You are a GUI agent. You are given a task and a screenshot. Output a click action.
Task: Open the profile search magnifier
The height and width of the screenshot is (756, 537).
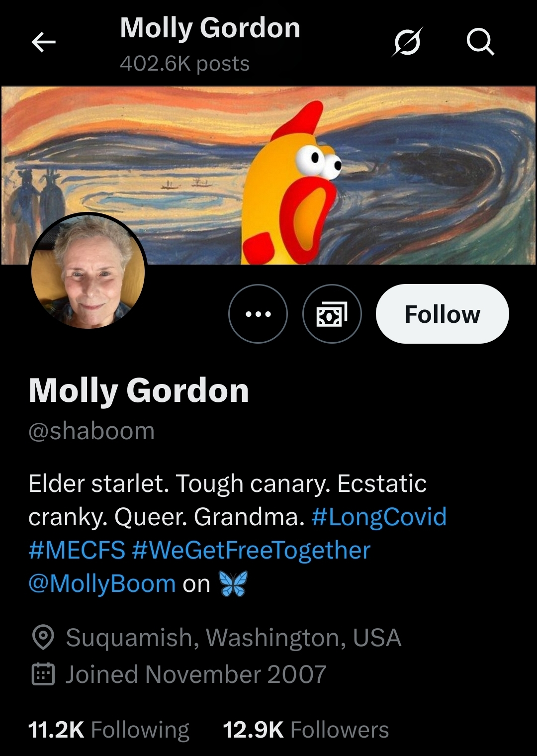[480, 42]
